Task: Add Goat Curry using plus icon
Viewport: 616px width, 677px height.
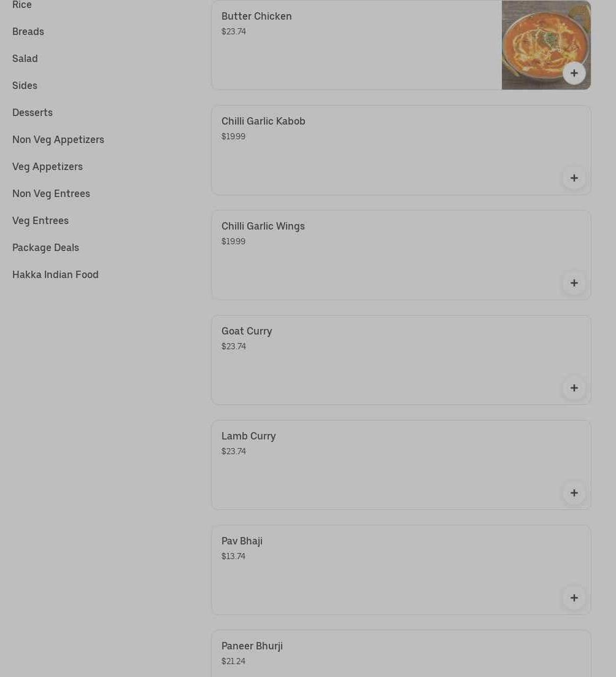Action: click(x=574, y=388)
